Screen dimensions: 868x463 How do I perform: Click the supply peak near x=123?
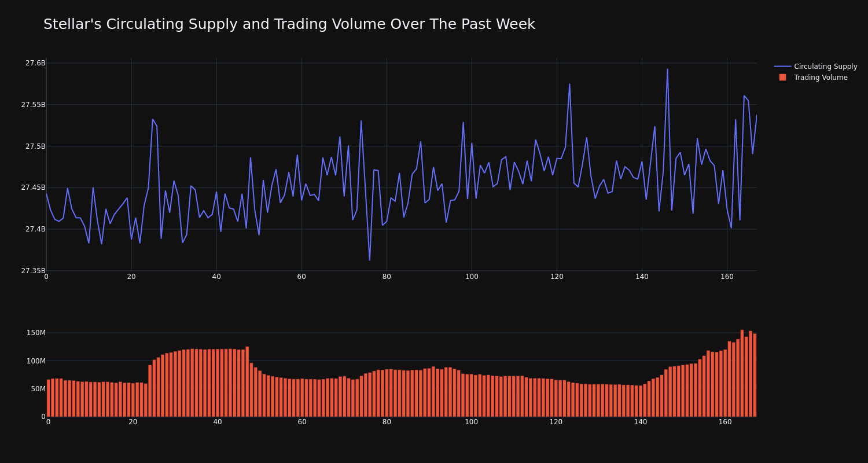coord(569,84)
